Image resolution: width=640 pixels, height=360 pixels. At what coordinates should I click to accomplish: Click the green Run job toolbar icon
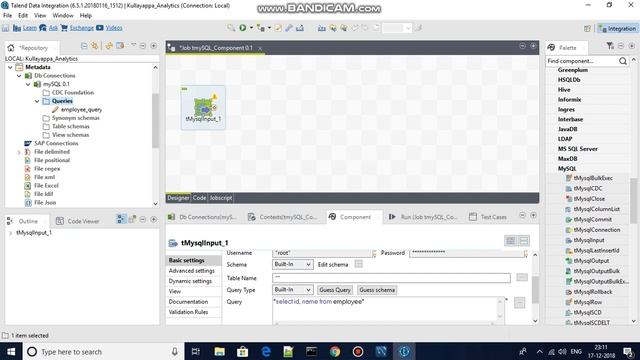(x=242, y=28)
